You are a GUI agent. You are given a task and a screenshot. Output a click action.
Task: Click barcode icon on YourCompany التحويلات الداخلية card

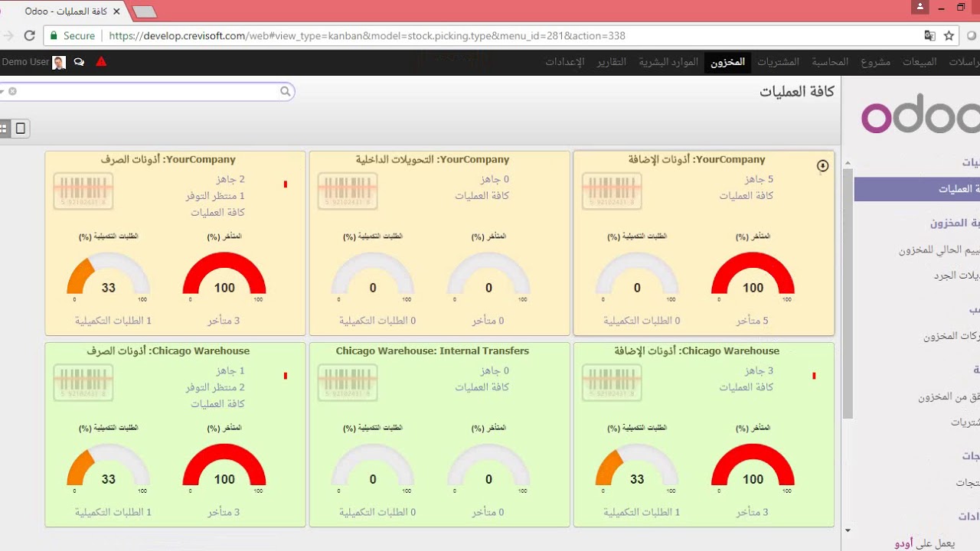tap(348, 191)
